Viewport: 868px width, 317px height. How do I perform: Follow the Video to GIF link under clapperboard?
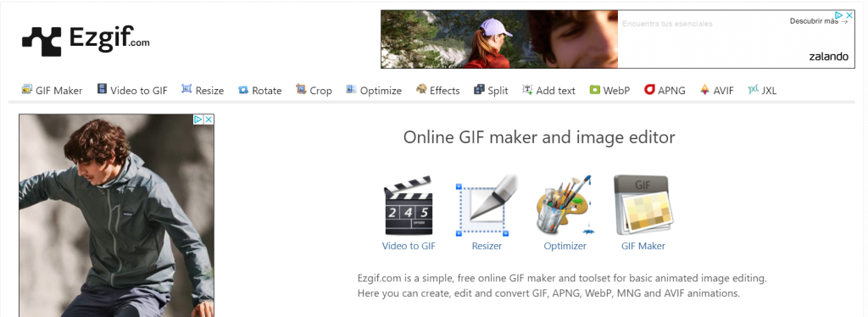[409, 246]
